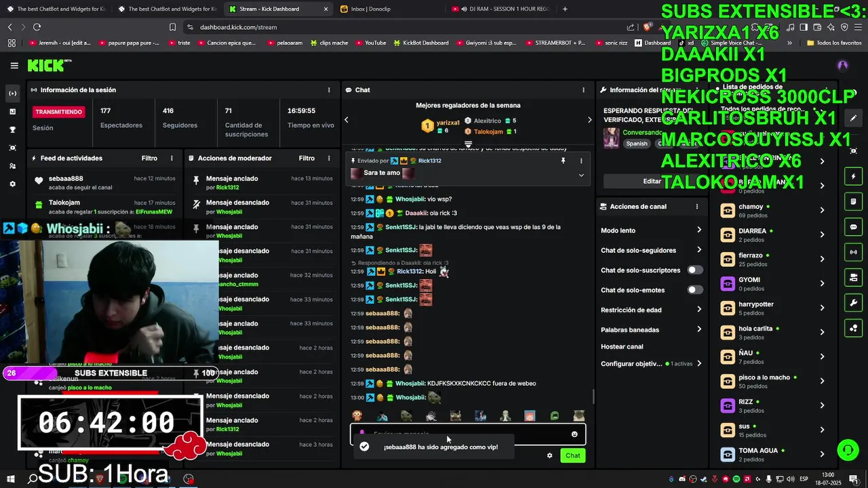Open options menu of Acciones de canal
Image resolution: width=868 pixels, height=488 pixels.
[x=696, y=207]
